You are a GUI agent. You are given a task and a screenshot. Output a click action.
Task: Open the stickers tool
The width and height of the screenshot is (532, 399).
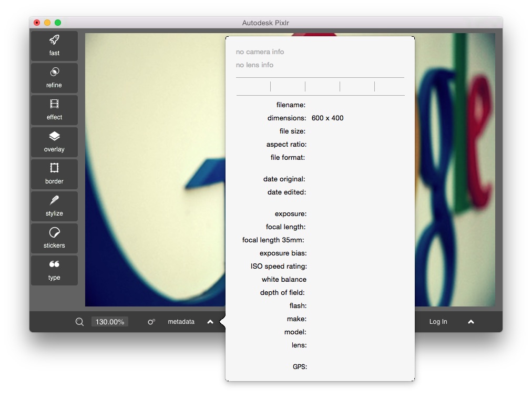pos(54,238)
